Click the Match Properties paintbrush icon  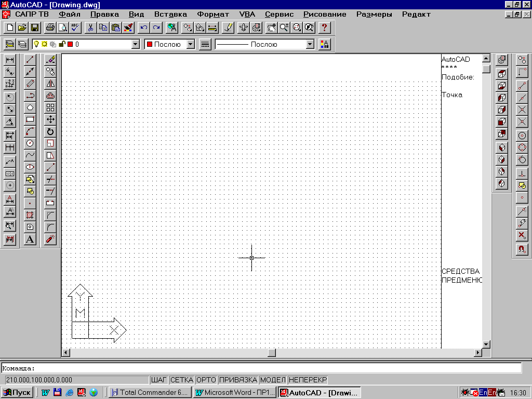tap(128, 28)
